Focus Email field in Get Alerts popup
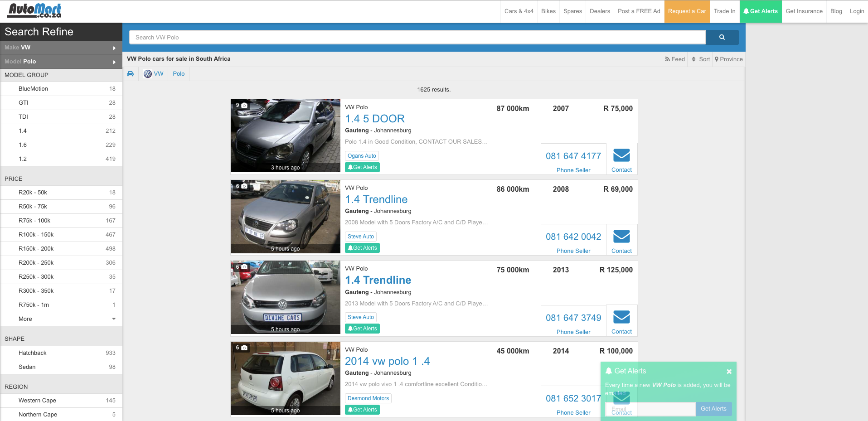 coord(650,409)
